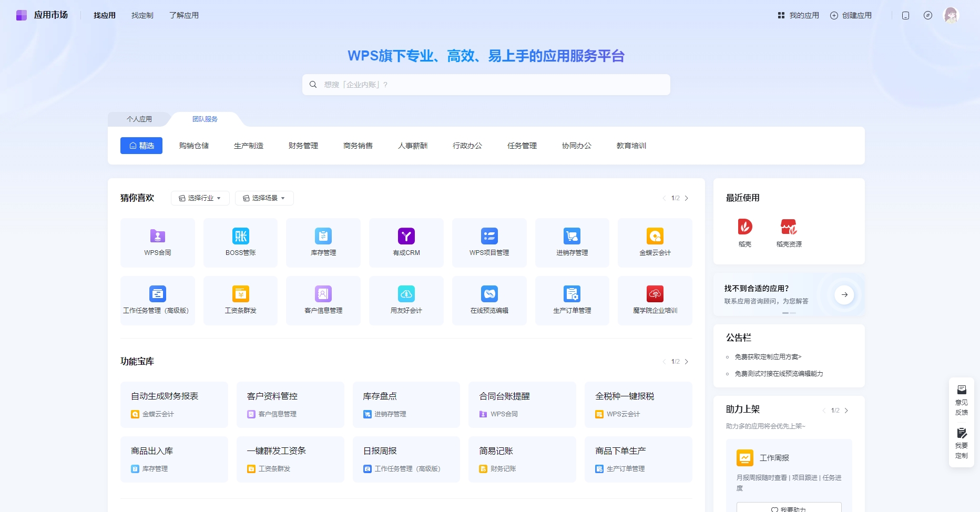Screen dimensions: 980x512
Task: Select the 财务管理 category
Action: (303, 146)
